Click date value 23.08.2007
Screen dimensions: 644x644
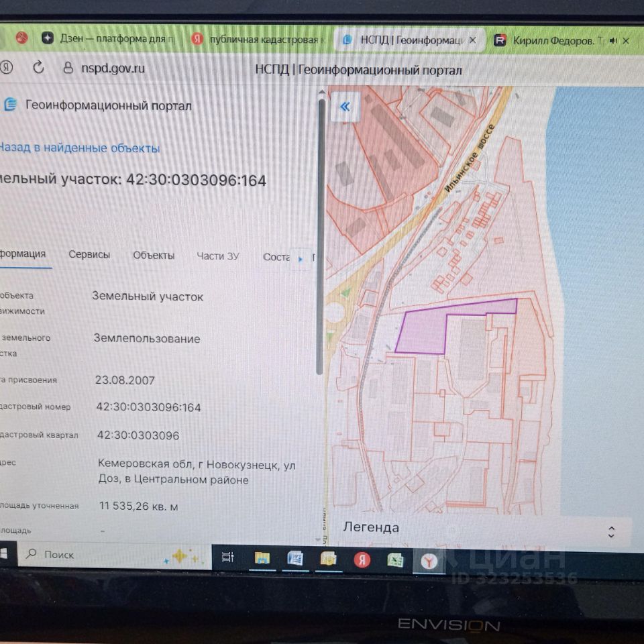[x=125, y=380]
